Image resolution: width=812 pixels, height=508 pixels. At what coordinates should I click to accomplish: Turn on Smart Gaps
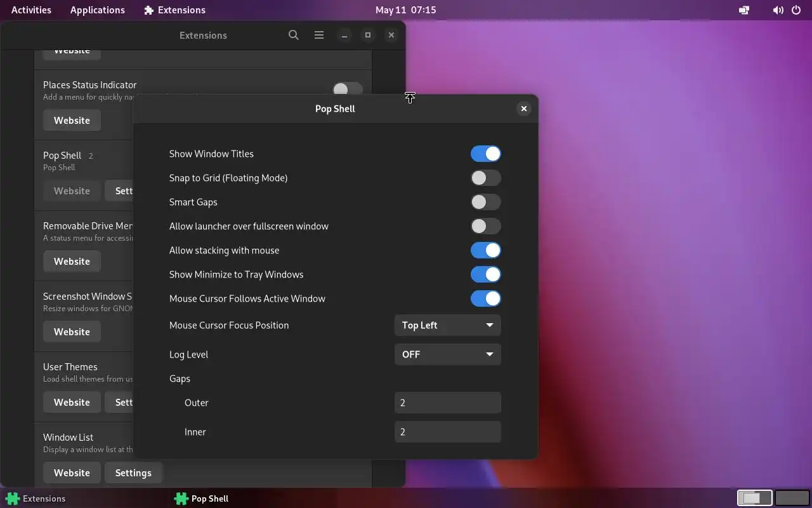pos(486,202)
